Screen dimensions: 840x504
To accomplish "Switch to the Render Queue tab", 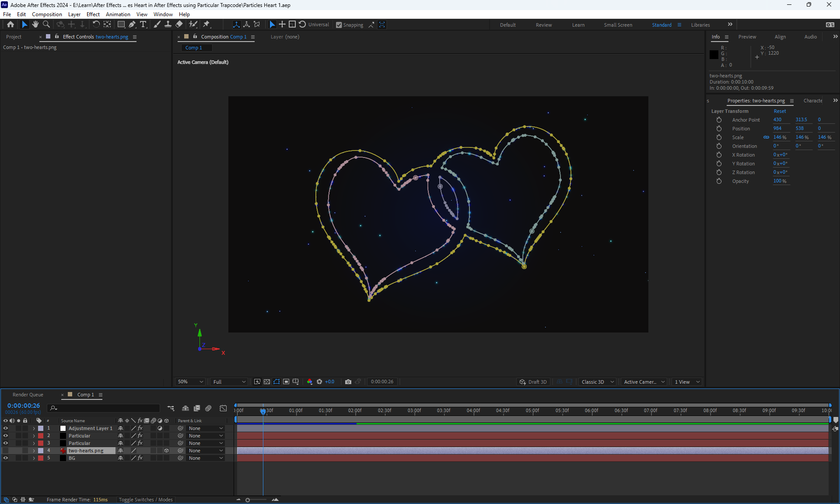I will tap(28, 395).
